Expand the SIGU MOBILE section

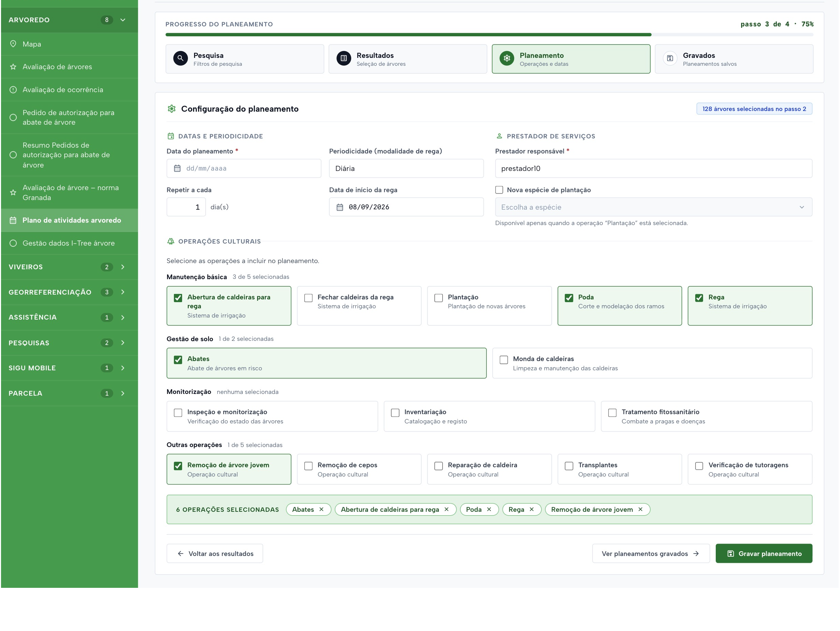pyautogui.click(x=69, y=368)
